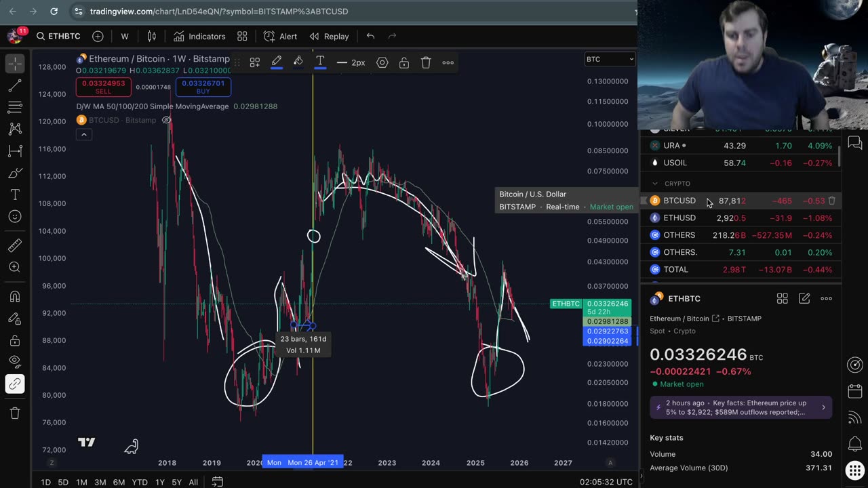Toggle lock all drawings
The image size is (868, 488).
tap(15, 340)
